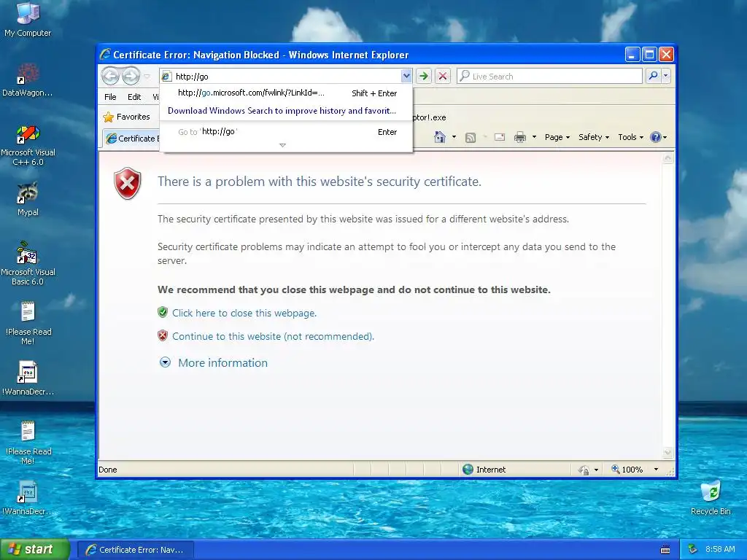The height and width of the screenshot is (560, 747).
Task: Open the Print dropdown arrow
Action: coord(534,137)
